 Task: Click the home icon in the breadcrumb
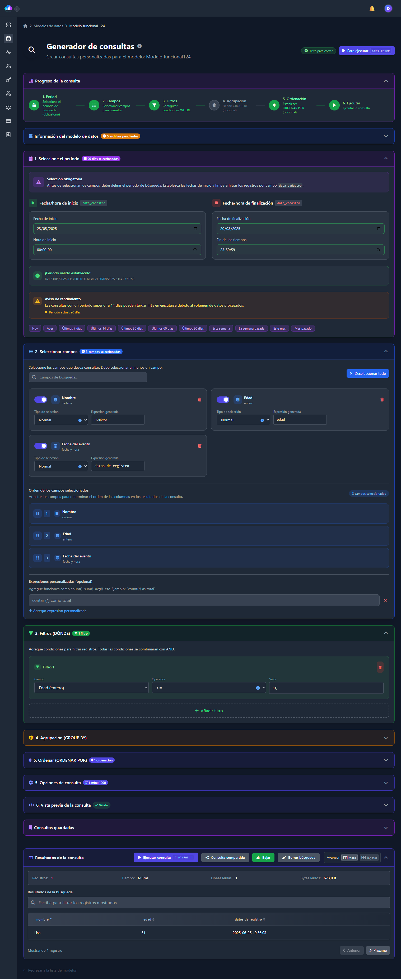[x=25, y=26]
